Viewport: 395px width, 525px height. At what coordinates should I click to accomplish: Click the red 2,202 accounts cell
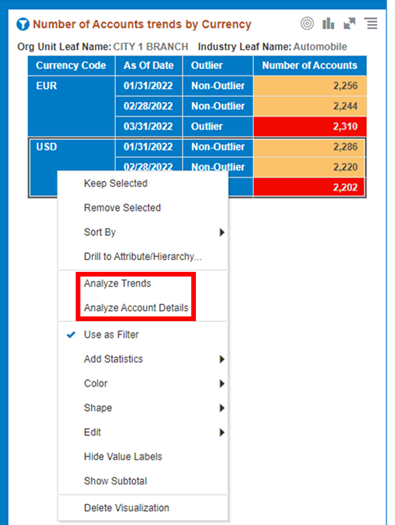click(310, 187)
